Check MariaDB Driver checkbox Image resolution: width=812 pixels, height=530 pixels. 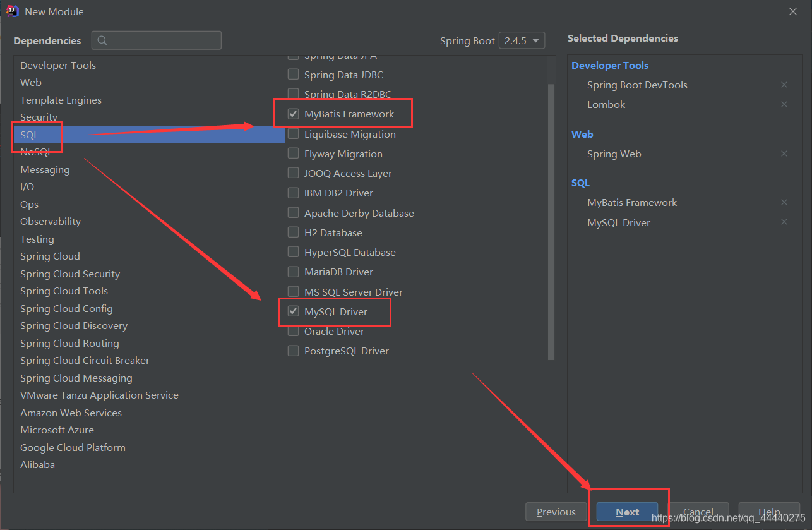[x=293, y=272]
